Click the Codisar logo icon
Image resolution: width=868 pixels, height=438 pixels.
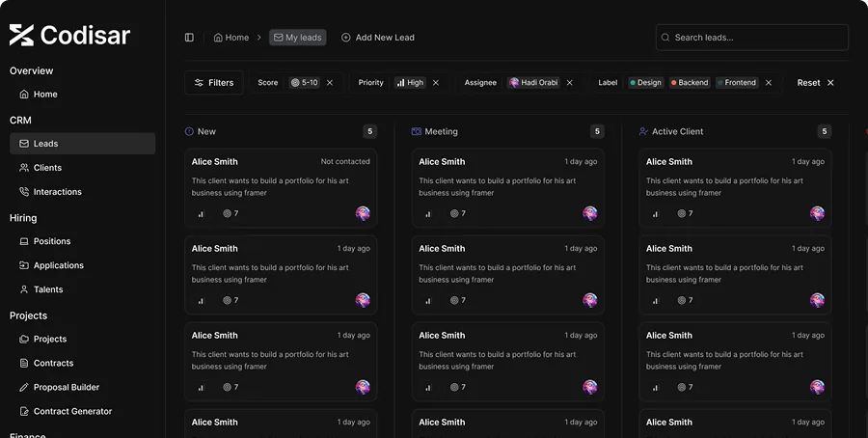(21, 36)
